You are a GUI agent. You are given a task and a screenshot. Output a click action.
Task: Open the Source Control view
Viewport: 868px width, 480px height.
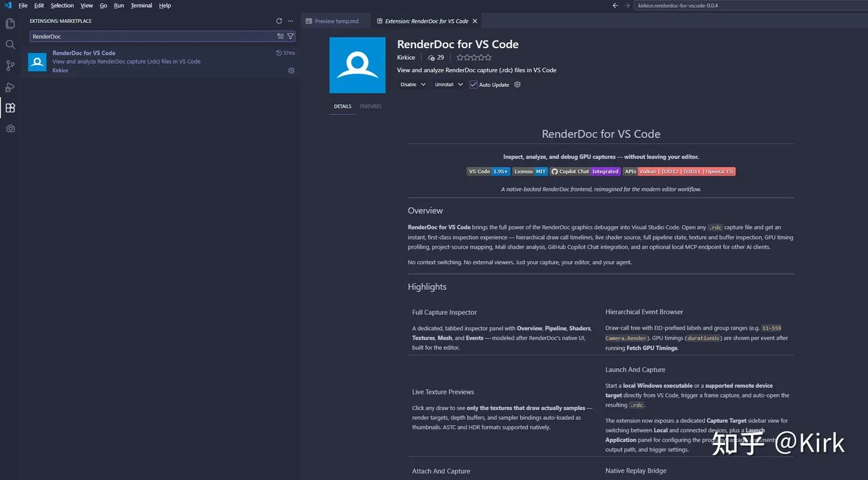coord(10,66)
